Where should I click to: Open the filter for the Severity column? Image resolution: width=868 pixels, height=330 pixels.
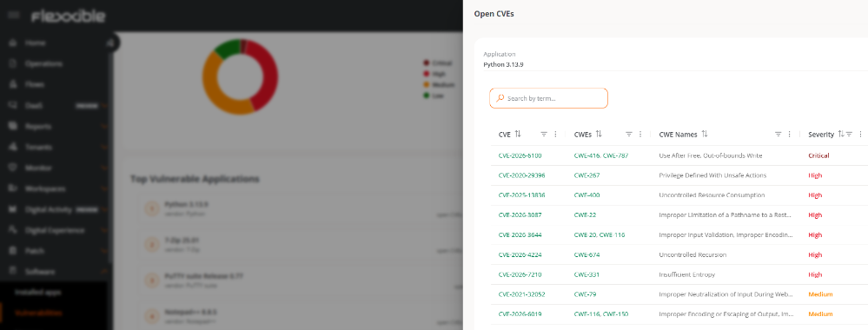(849, 134)
